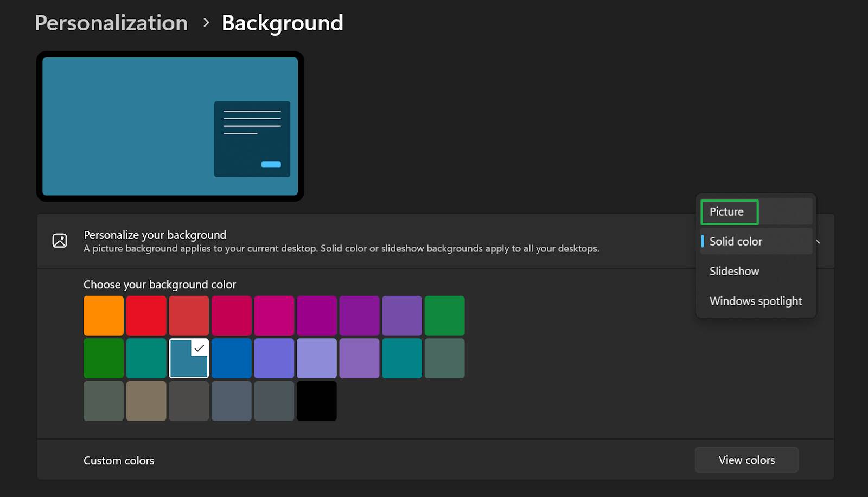The width and height of the screenshot is (868, 497).
Task: Choose the tan brown color swatch
Action: pyautogui.click(x=146, y=401)
